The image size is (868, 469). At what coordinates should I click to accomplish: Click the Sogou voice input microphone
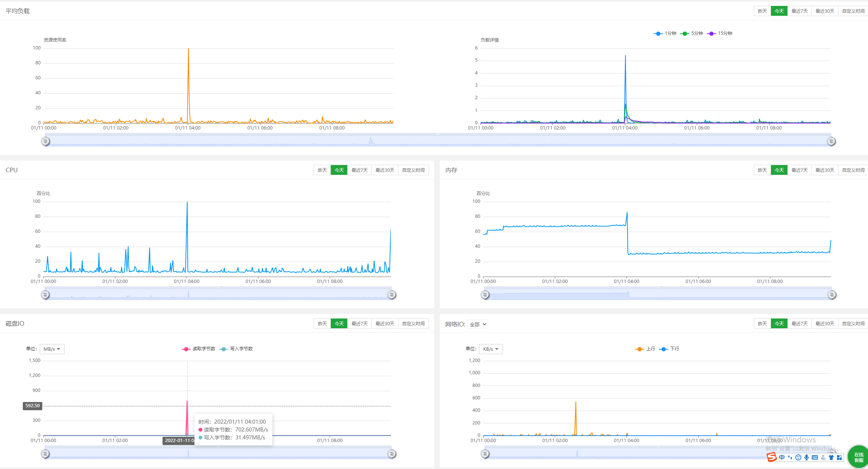pyautogui.click(x=807, y=457)
